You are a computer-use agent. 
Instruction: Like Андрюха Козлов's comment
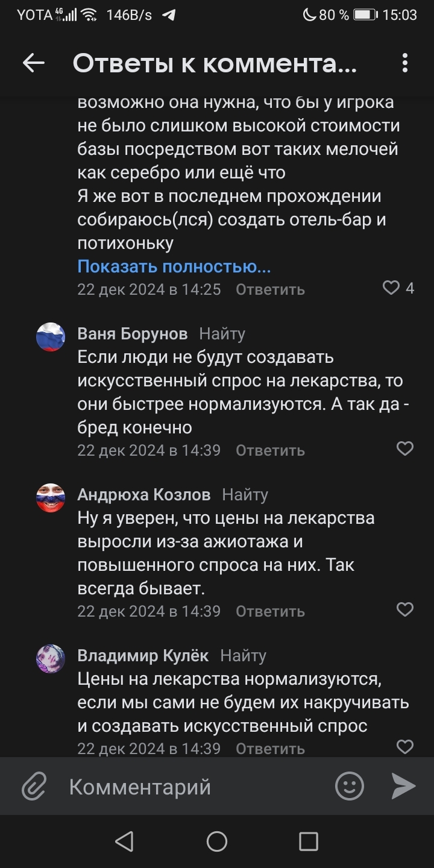click(x=405, y=609)
